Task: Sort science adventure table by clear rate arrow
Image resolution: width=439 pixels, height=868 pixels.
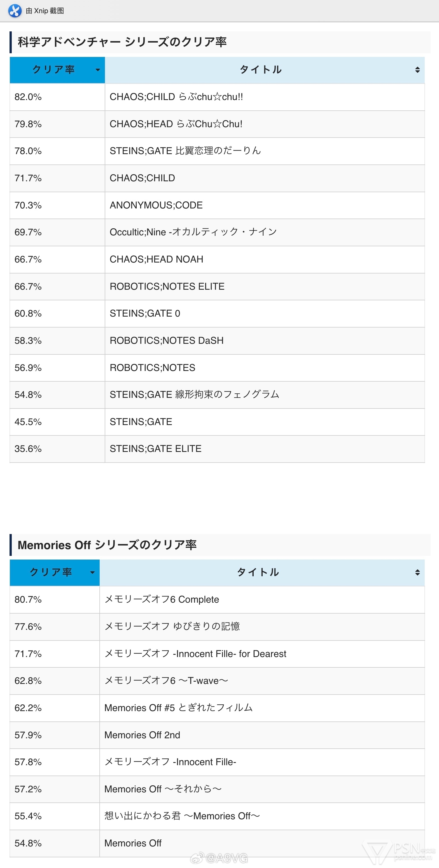Action: (98, 70)
